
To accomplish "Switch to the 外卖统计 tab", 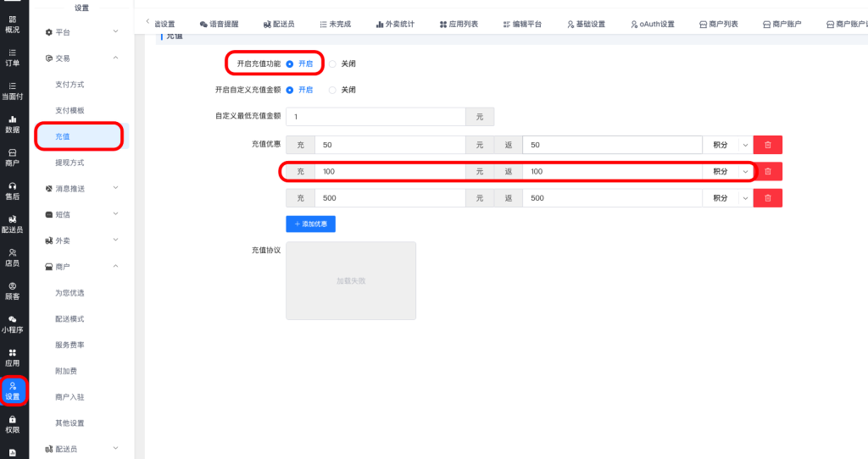I will 394,24.
